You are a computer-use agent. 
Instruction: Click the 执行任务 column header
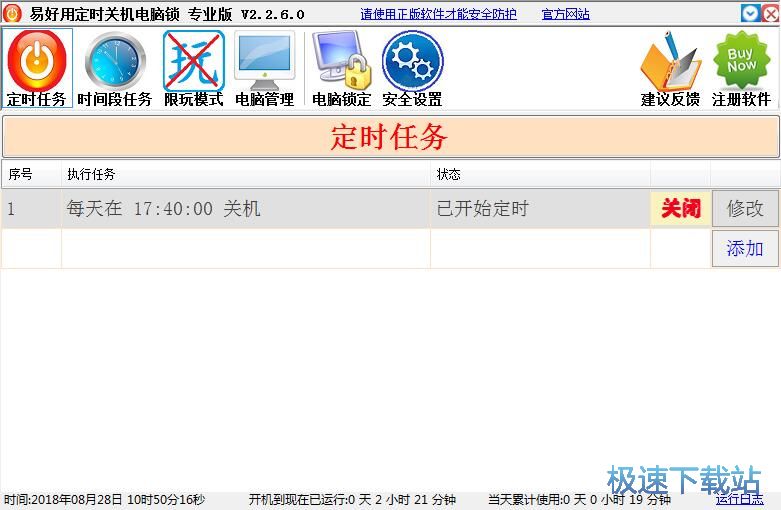246,174
